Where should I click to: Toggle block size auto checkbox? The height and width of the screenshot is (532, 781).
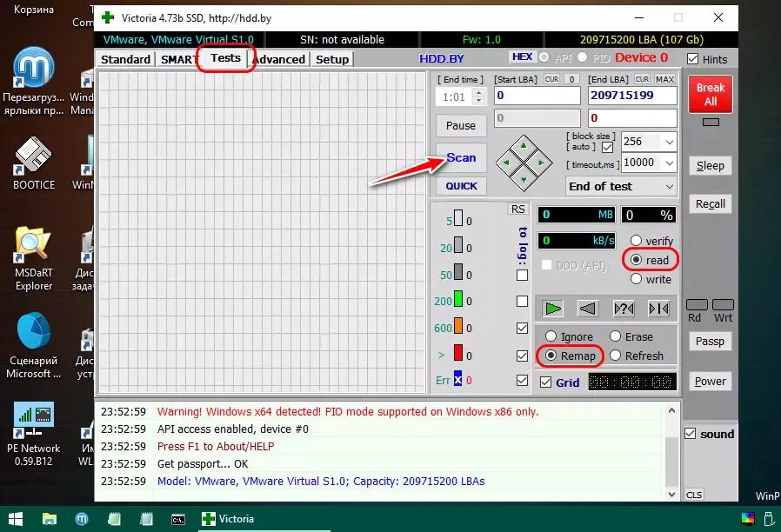click(607, 147)
